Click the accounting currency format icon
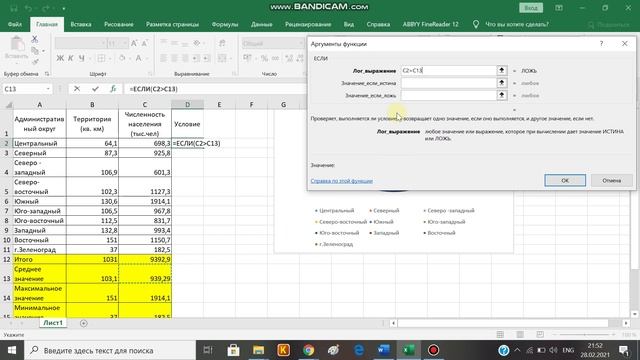Viewport: 640px width, 360px height. click(247, 58)
